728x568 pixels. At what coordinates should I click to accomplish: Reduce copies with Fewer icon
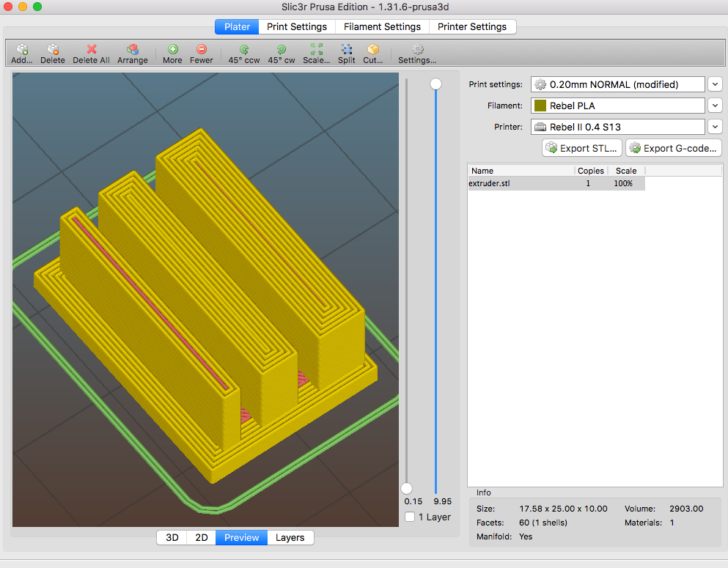pos(202,54)
